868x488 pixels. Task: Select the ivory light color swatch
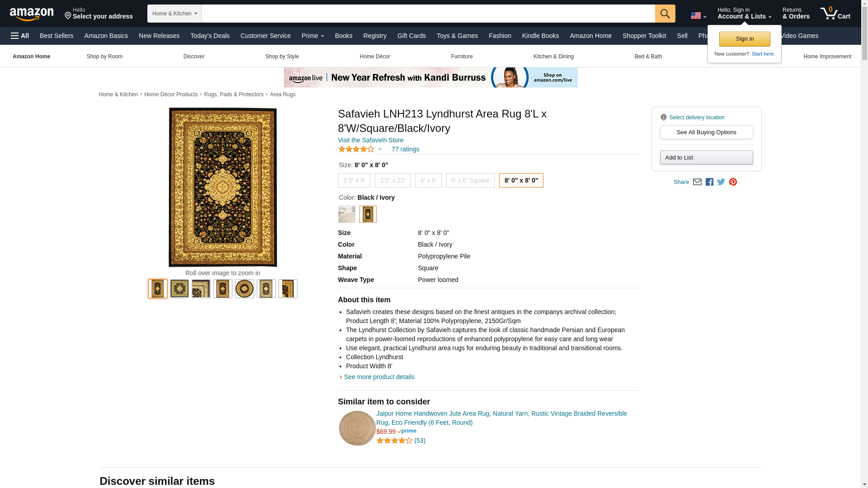click(x=346, y=214)
